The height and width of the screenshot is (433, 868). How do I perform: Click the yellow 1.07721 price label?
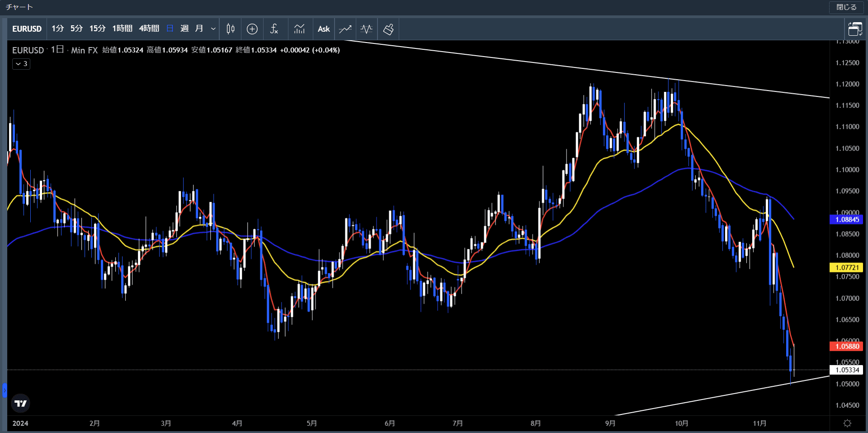coord(847,267)
